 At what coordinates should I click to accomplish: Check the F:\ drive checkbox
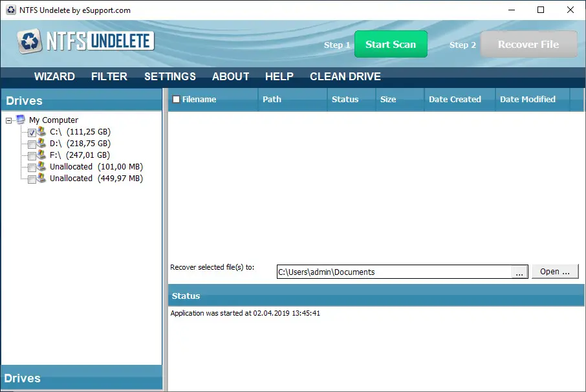(32, 156)
